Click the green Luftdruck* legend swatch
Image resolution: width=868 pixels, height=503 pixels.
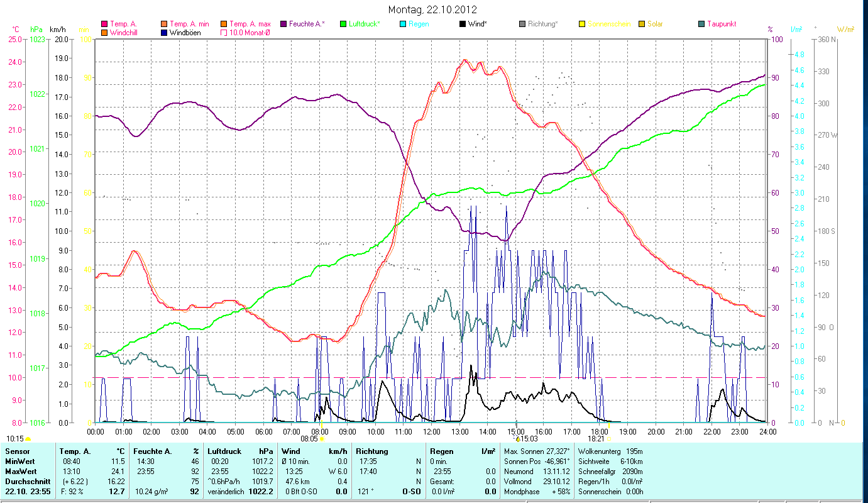pos(343,24)
